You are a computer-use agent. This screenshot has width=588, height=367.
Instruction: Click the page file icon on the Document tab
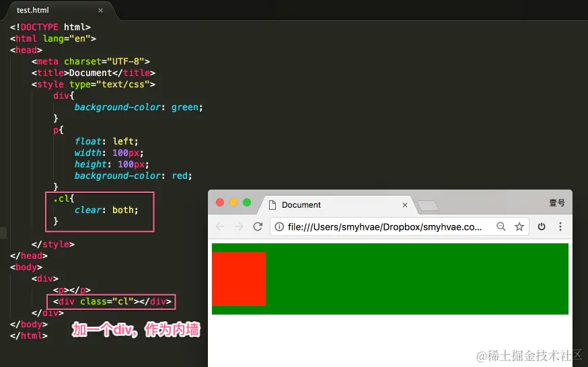click(x=272, y=205)
